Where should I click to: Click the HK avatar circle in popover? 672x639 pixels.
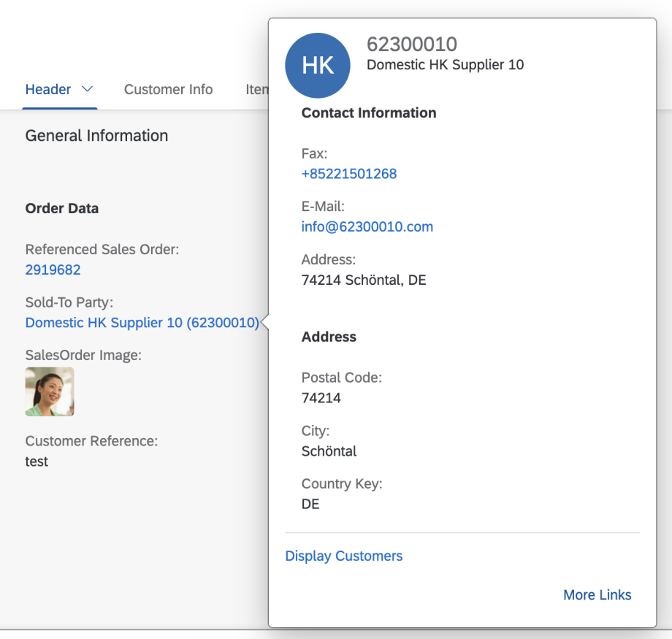318,66
